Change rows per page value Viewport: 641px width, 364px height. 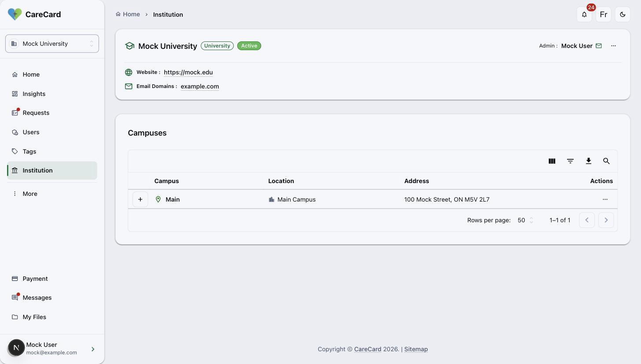tap(525, 220)
